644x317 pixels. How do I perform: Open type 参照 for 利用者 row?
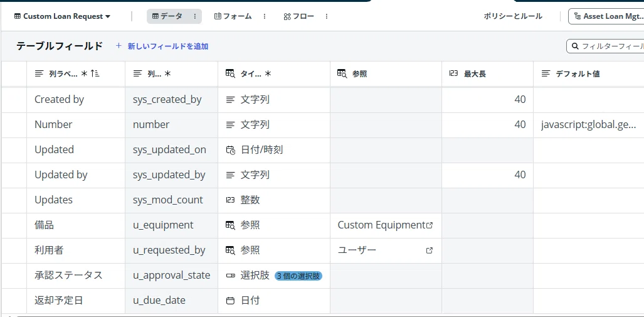(274, 250)
